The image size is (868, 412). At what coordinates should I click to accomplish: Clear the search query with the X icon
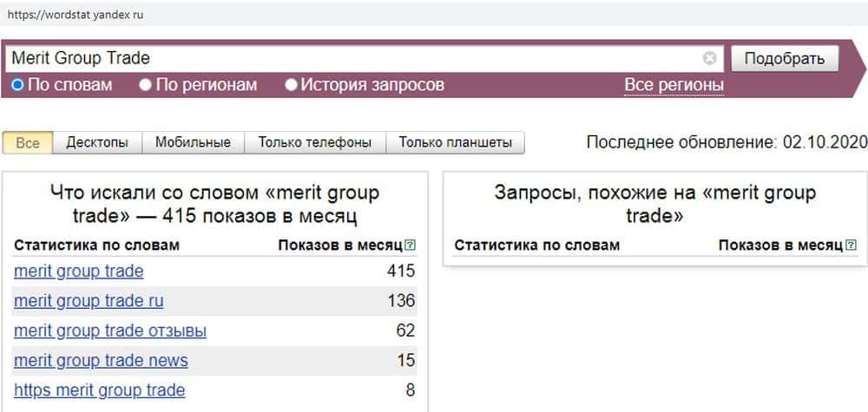tap(710, 59)
